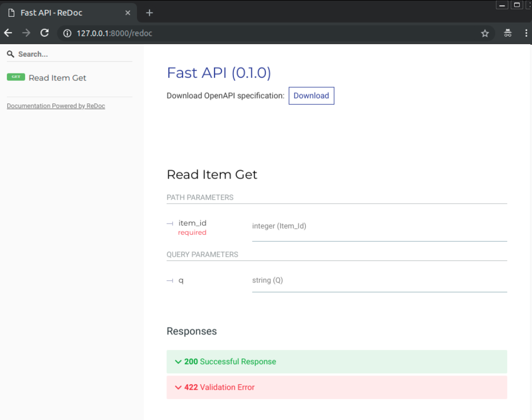Click the address bar URL 127.0.0.1:8000/redoc
The width and height of the screenshot is (532, 420).
click(114, 33)
